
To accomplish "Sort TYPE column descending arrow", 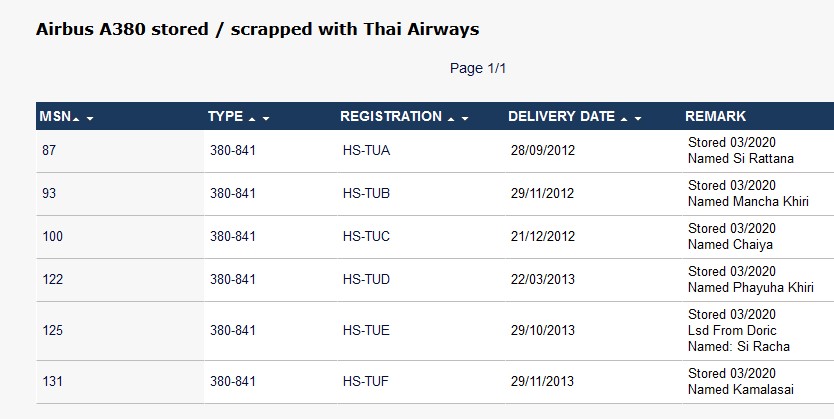I will pyautogui.click(x=266, y=119).
